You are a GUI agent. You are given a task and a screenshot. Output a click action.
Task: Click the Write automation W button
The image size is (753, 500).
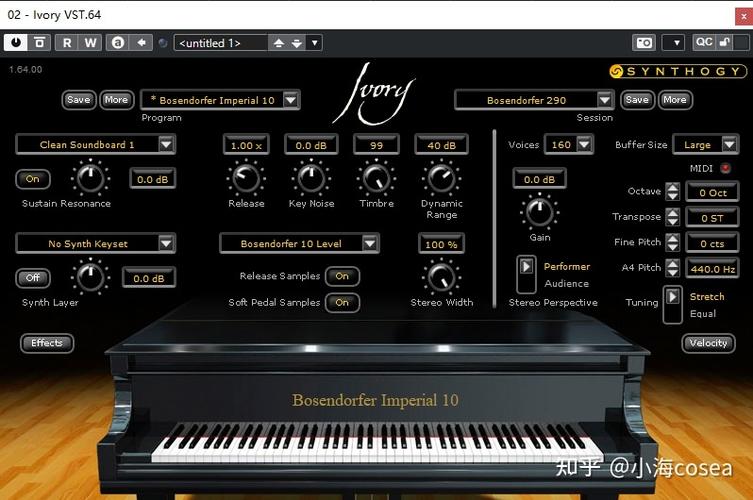90,43
